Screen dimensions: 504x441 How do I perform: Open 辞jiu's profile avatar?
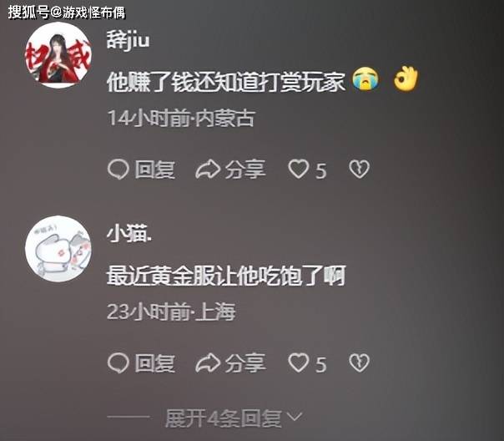point(58,55)
